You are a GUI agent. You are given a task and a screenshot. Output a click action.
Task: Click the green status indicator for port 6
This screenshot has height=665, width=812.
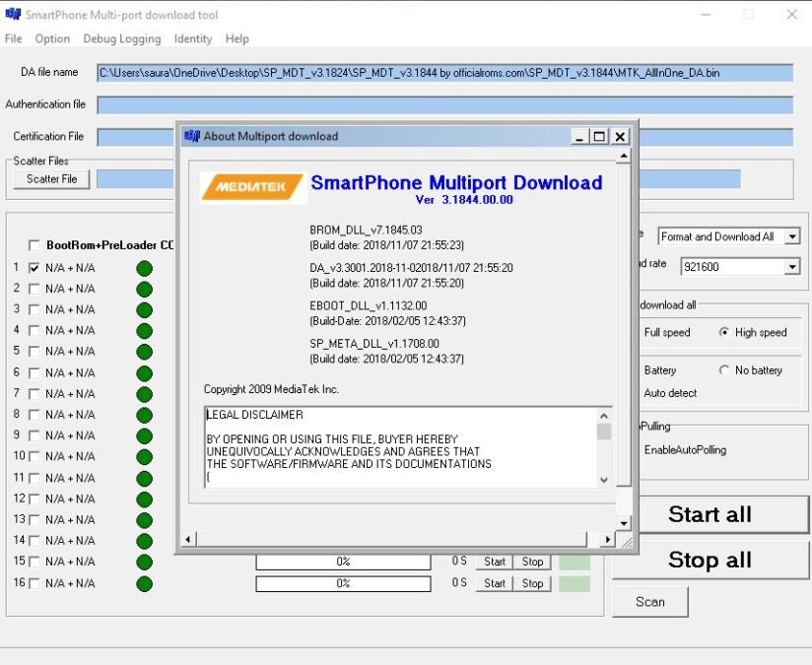[x=145, y=373]
